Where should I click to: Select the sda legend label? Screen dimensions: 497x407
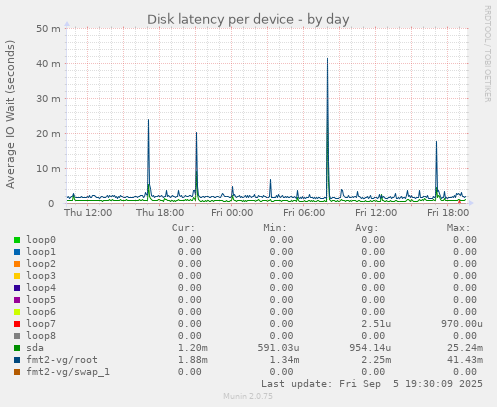[x=35, y=348]
